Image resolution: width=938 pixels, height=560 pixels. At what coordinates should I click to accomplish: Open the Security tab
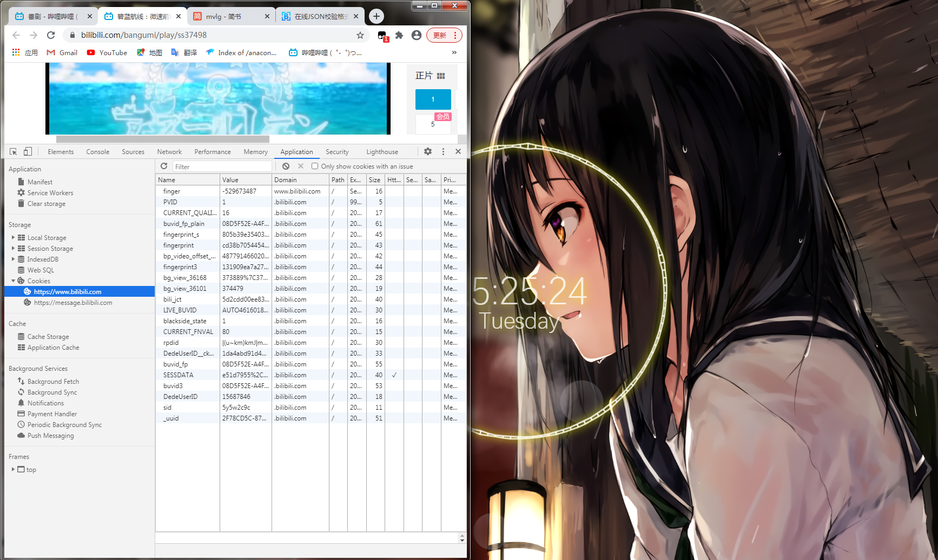point(337,152)
